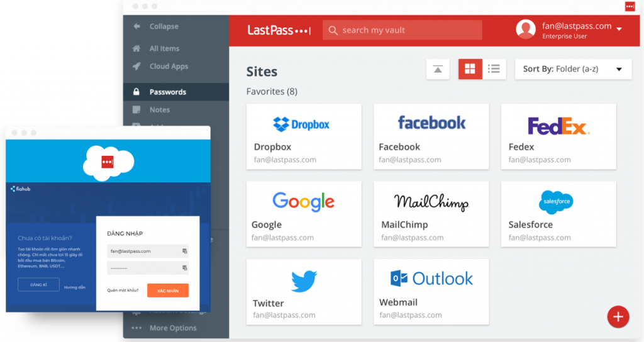
Task: Click the ĐĂNG KÍ button
Action: [38, 285]
